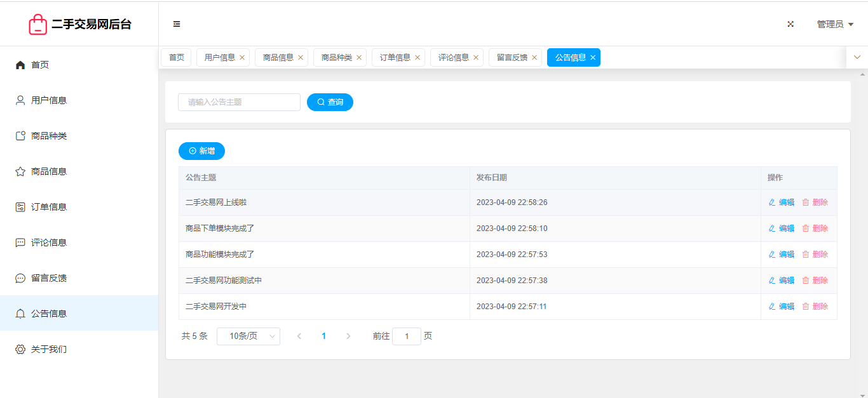The width and height of the screenshot is (868, 398).
Task: Open 关于我们 gear item in sidebar
Action: click(20, 349)
